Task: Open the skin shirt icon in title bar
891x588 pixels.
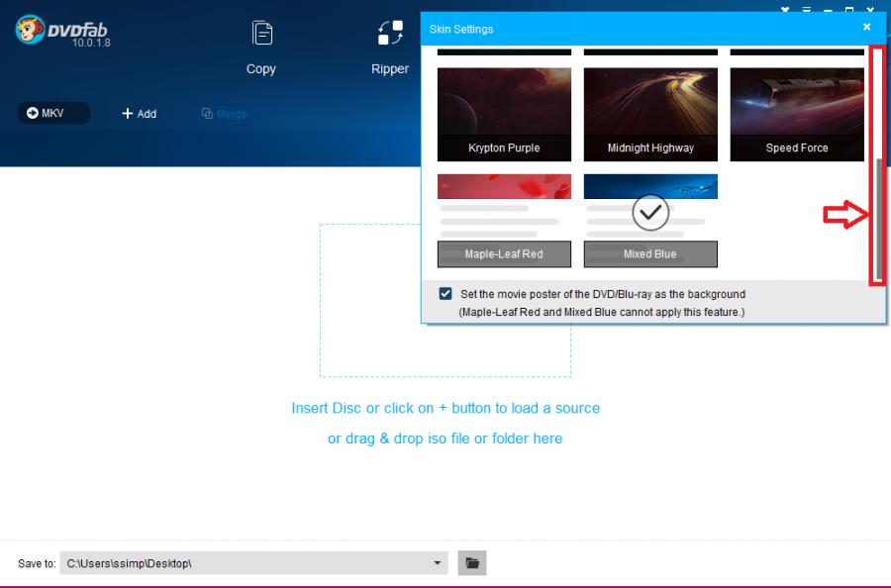Action: [786, 8]
